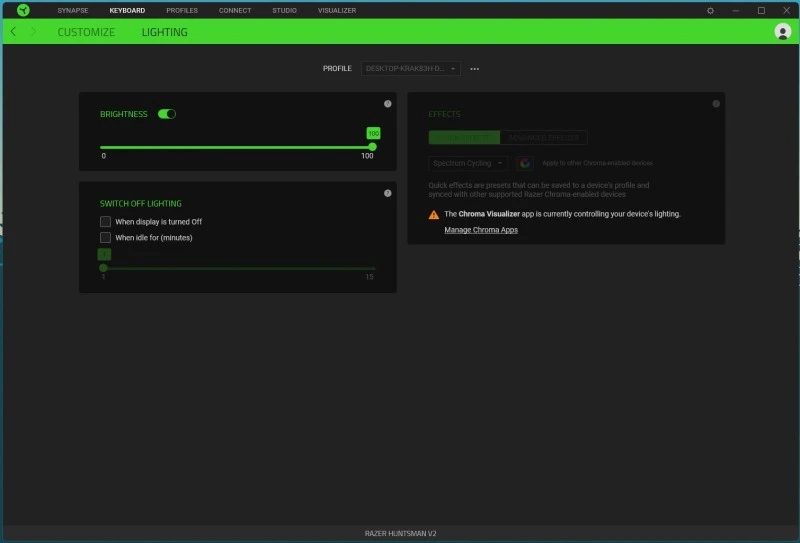Open the user account avatar
The height and width of the screenshot is (543, 800).
[782, 32]
